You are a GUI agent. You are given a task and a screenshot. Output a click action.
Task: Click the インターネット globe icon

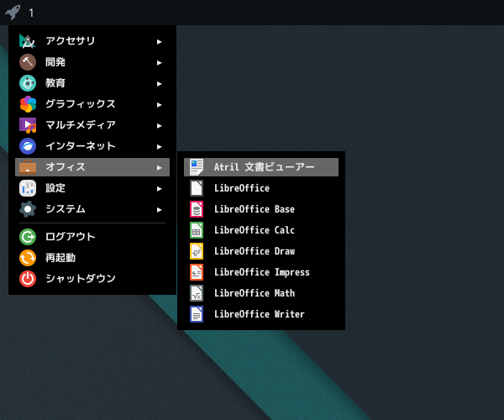[x=28, y=146]
